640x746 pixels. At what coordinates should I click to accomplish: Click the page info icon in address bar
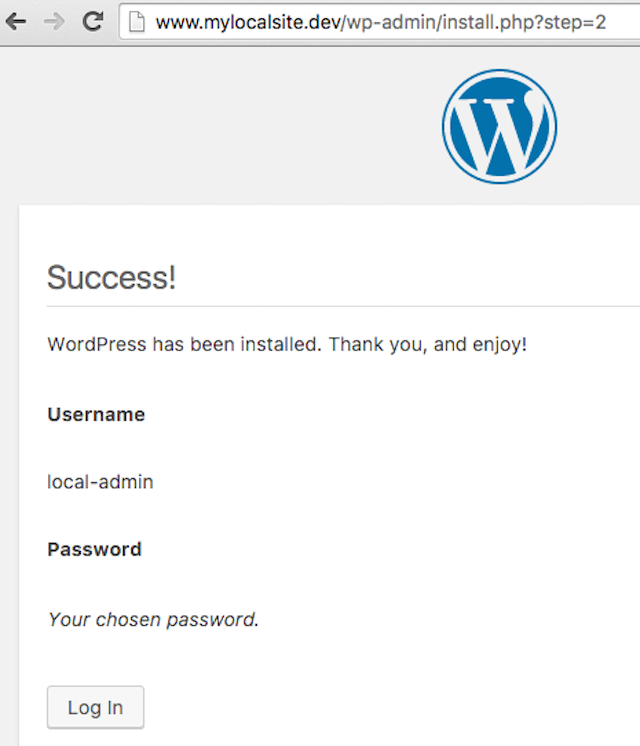coord(138,21)
